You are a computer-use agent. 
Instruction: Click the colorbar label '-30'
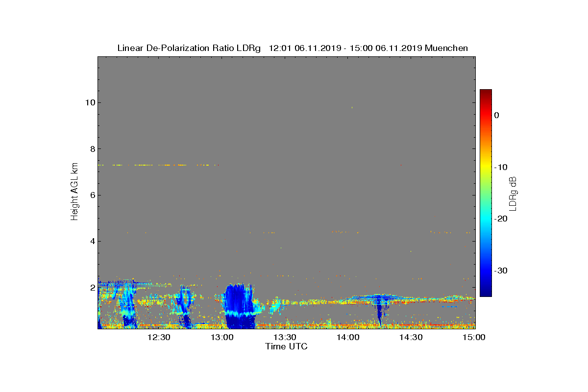tap(500, 270)
